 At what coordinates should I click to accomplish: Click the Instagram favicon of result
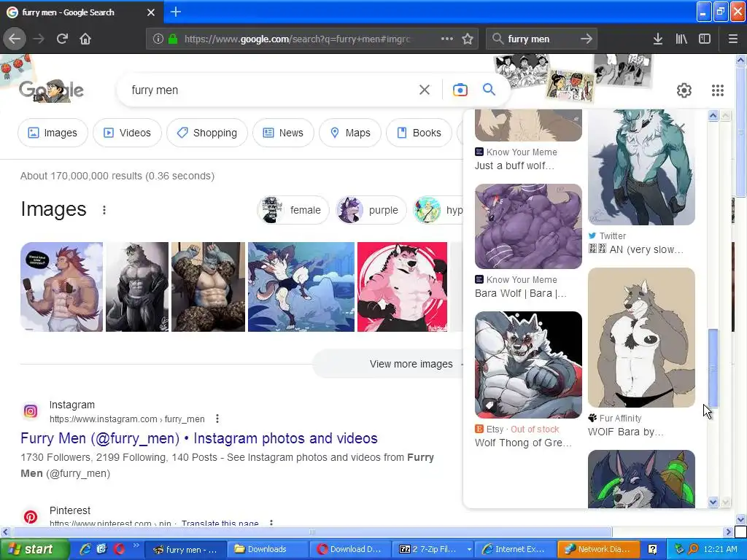[31, 411]
